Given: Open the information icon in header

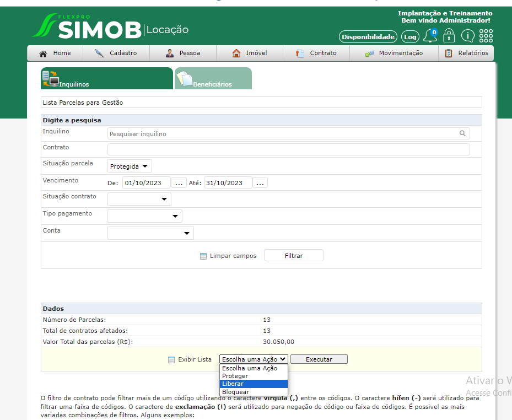Looking at the screenshot, I should [x=467, y=36].
